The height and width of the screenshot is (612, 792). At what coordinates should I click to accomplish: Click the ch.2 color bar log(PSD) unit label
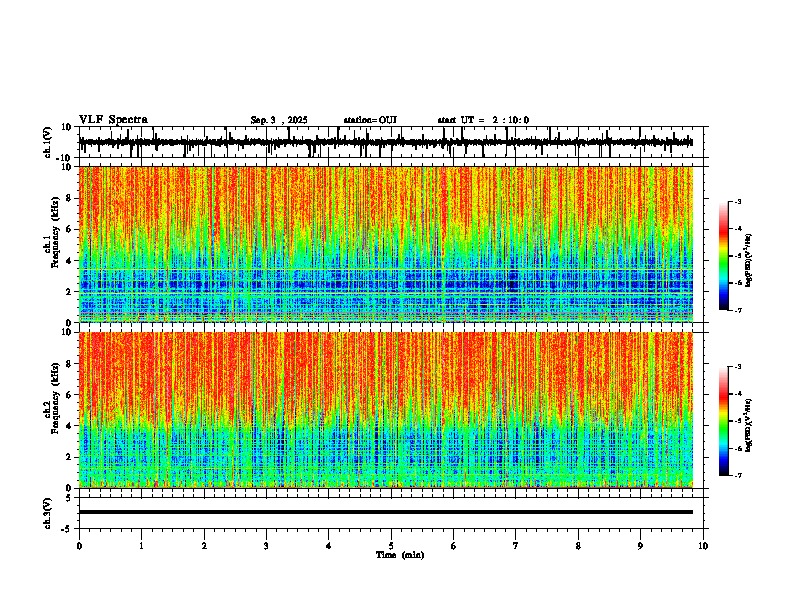pyautogui.click(x=749, y=425)
